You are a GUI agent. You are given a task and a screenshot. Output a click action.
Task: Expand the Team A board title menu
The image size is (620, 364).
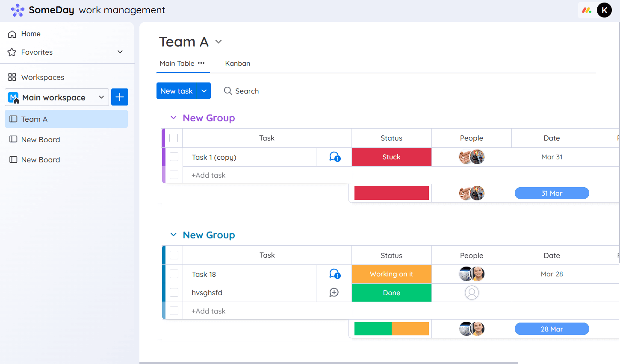pyautogui.click(x=218, y=41)
